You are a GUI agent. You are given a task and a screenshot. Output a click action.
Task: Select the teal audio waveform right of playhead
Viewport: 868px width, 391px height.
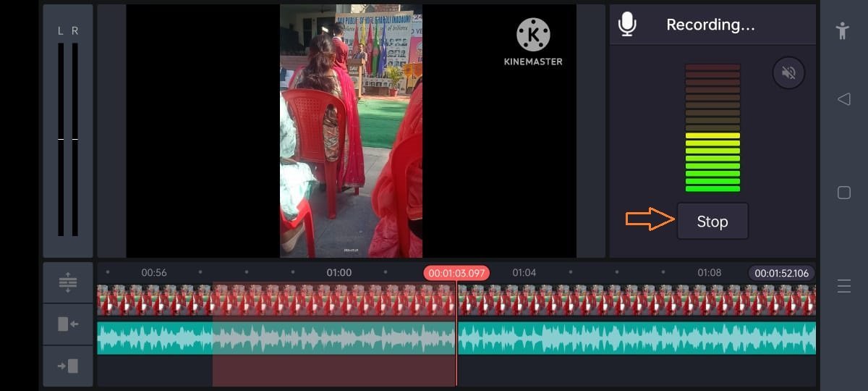pos(637,338)
